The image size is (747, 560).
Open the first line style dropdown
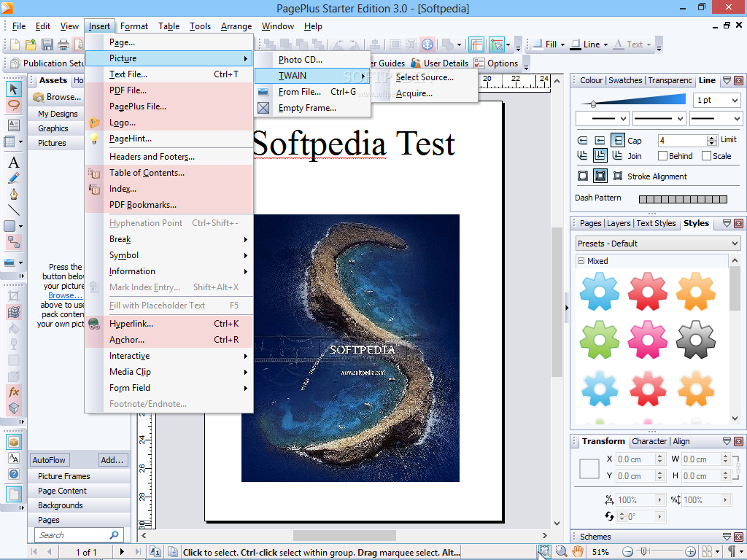[603, 119]
